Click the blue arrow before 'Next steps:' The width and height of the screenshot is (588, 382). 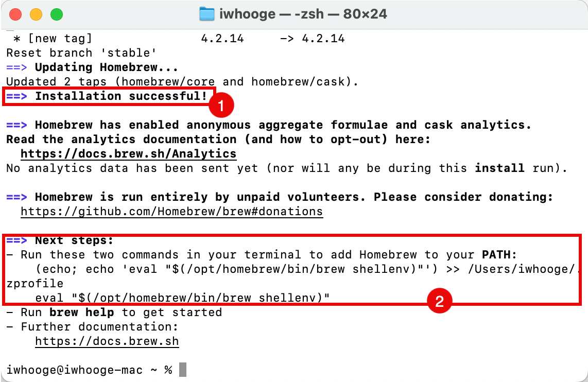coord(16,240)
